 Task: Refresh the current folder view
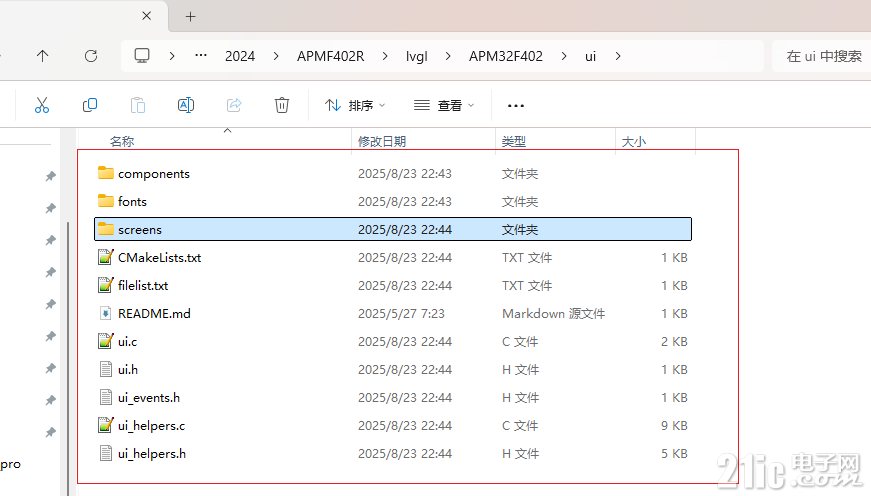pyautogui.click(x=91, y=56)
